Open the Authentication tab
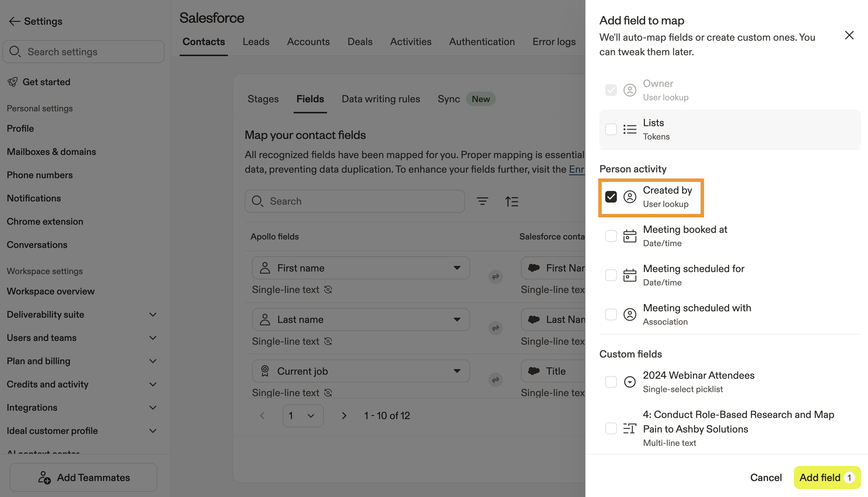The height and width of the screenshot is (497, 868). (x=482, y=42)
